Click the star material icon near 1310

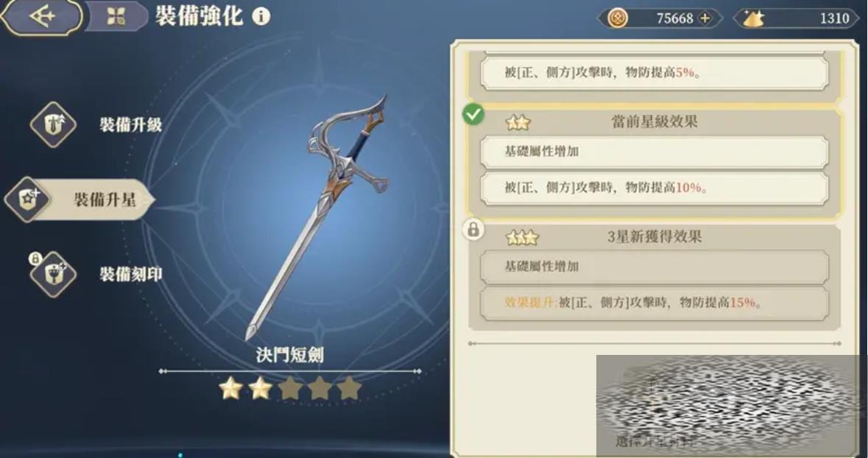(x=753, y=18)
